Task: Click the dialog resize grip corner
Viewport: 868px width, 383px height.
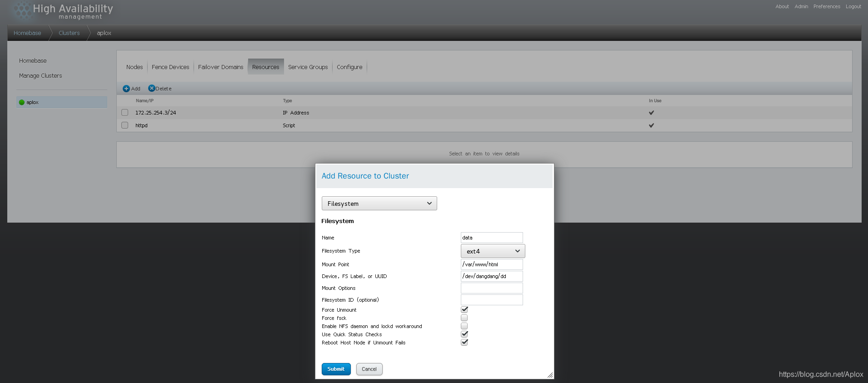Action: click(x=550, y=375)
